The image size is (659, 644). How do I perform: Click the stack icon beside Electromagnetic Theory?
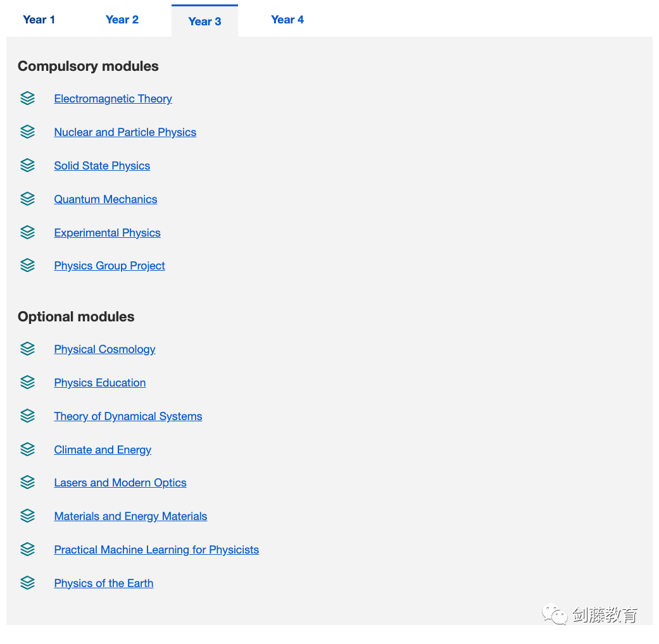[27, 99]
